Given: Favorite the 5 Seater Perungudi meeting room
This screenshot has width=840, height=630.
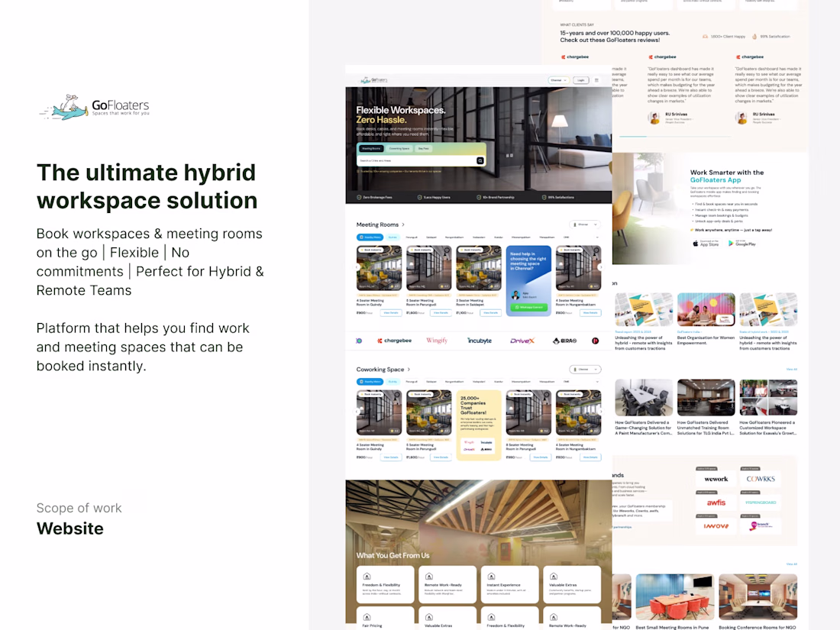Looking at the screenshot, I should click(x=447, y=250).
